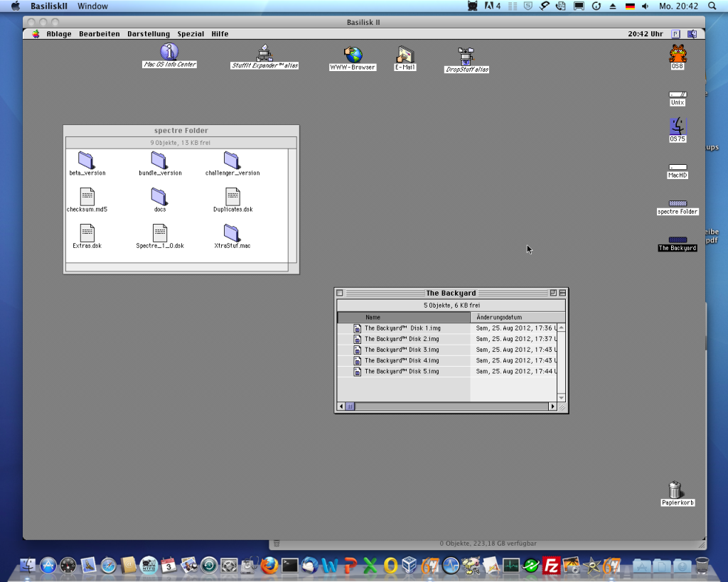Select the Extras.dsk file
The image size is (728, 582).
tap(87, 233)
